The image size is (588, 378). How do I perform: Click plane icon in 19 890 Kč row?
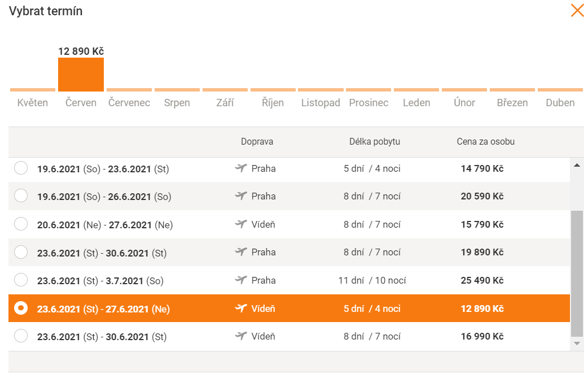coord(241,252)
